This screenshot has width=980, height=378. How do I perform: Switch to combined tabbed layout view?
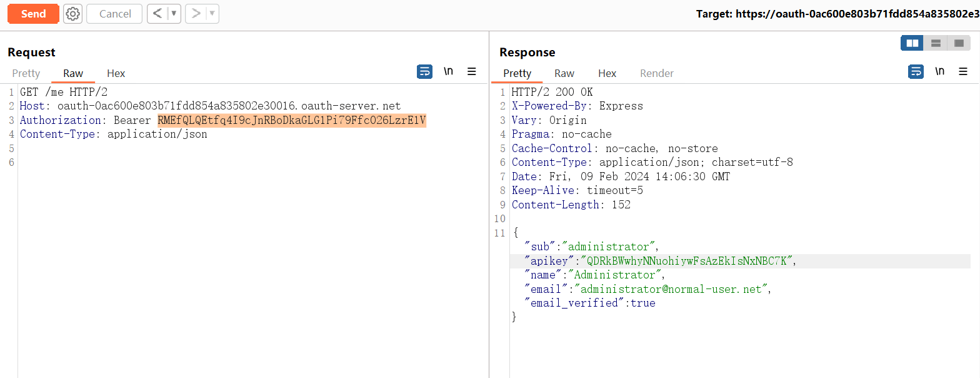tap(959, 43)
